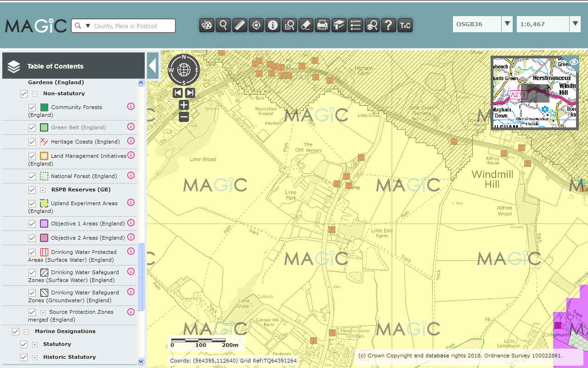This screenshot has height=368, width=588.
Task: Show the legend list icon
Action: click(356, 25)
